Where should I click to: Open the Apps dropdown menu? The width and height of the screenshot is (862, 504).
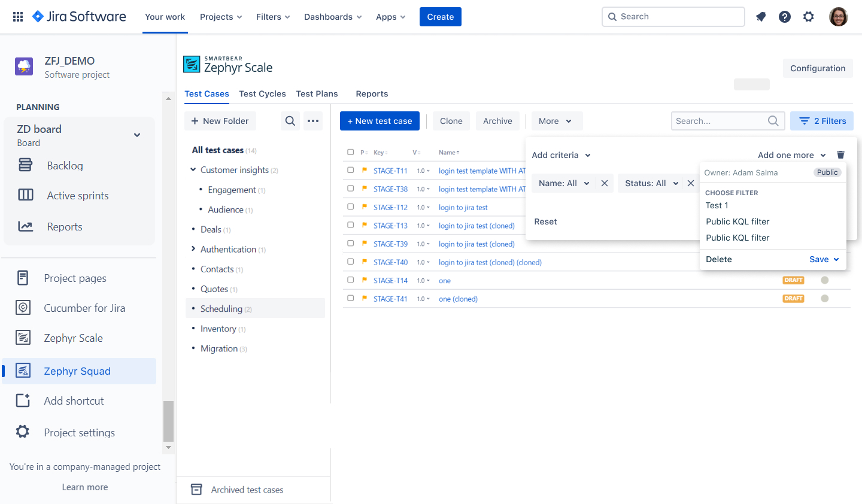pyautogui.click(x=390, y=17)
